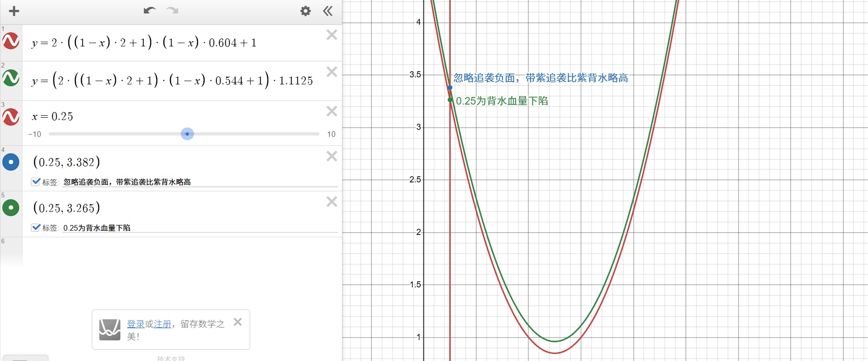868x361 pixels.
Task: Hide the red curve in expression 1
Action: 11,41
